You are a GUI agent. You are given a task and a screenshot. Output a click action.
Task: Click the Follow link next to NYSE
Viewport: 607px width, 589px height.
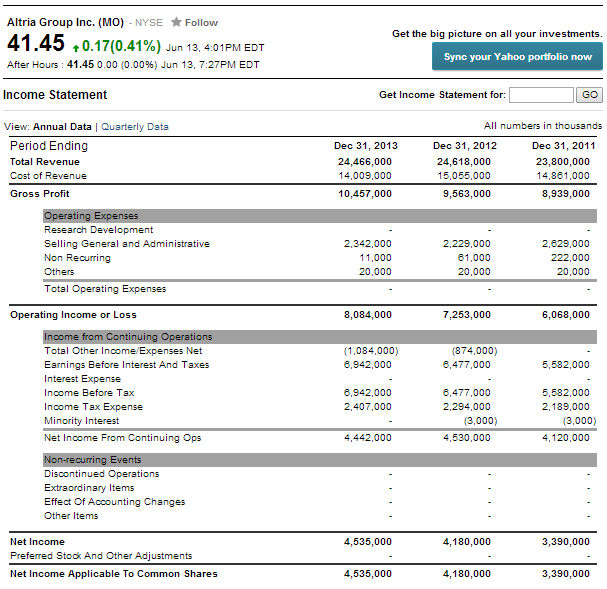(201, 23)
